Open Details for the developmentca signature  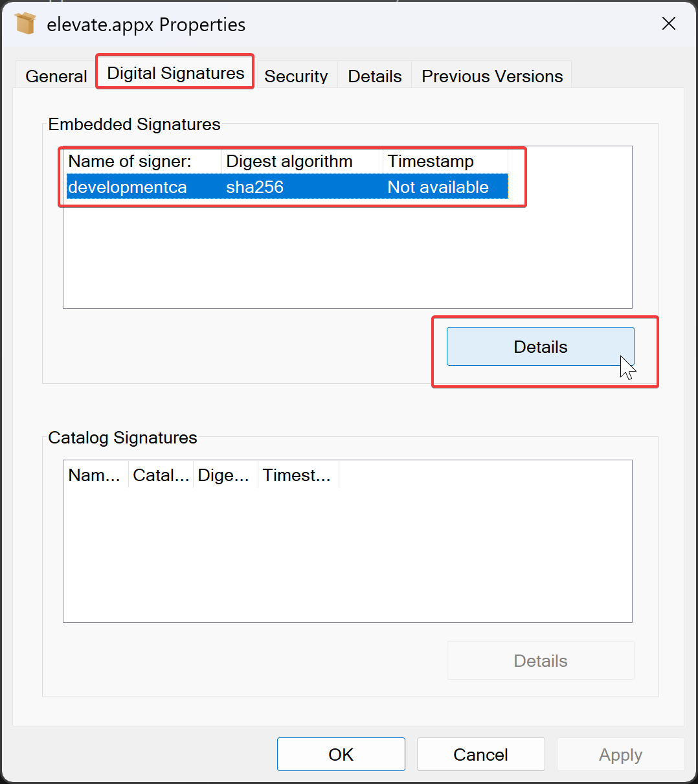[x=540, y=346]
